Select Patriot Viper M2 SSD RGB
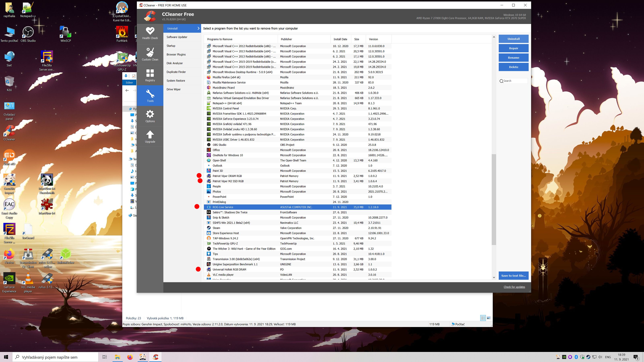The width and height of the screenshot is (644, 362). click(298, 181)
